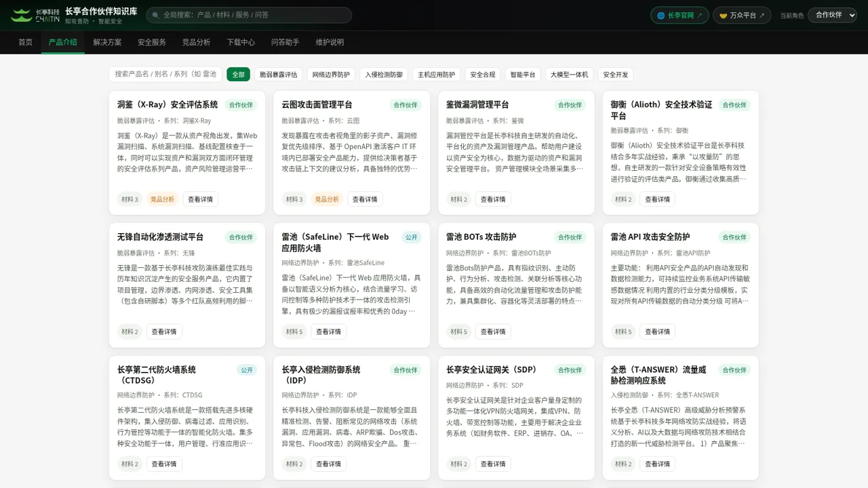This screenshot has width=868, height=488.
Task: Click 公开 badge on 雷池 SafeLine card
Action: (412, 237)
